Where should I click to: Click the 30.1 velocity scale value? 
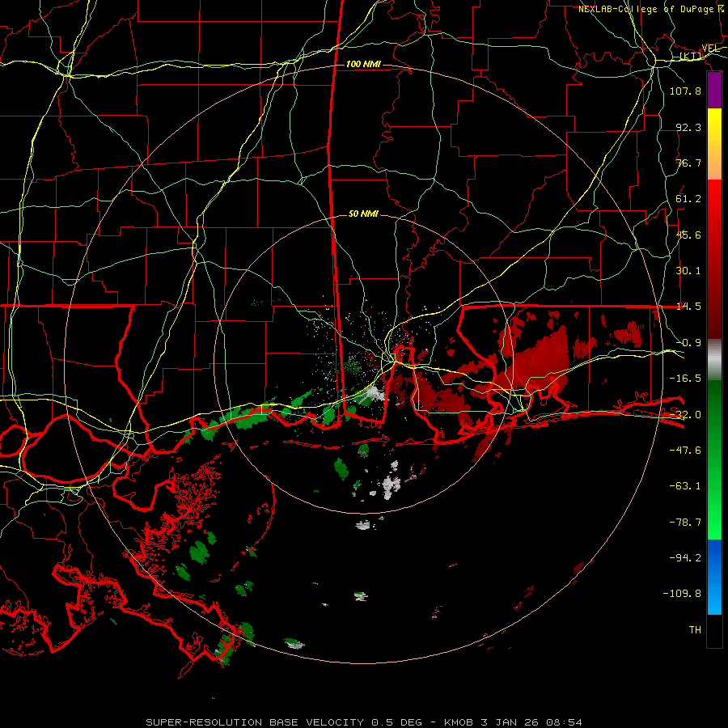(688, 271)
